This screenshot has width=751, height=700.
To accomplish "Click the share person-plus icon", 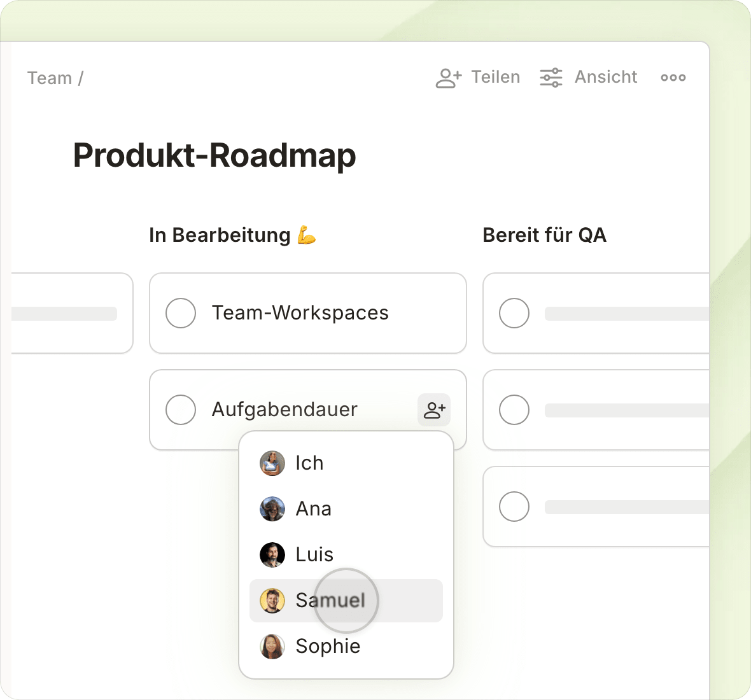I will [449, 78].
